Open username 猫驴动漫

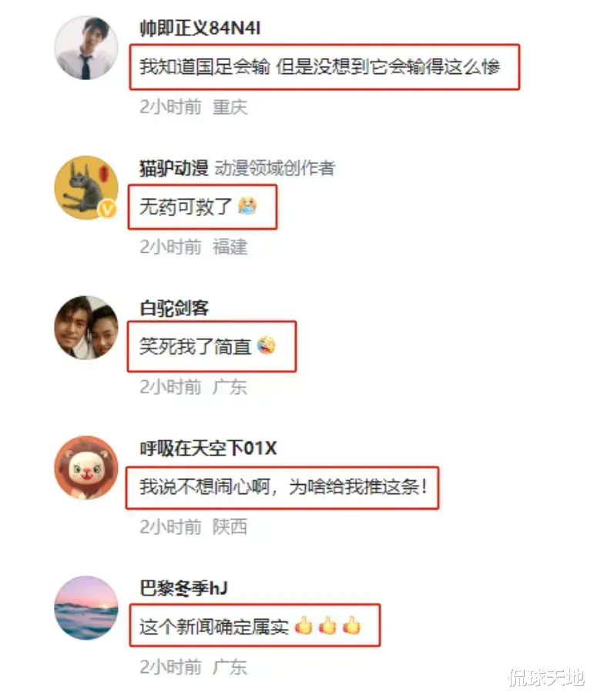[x=173, y=168]
